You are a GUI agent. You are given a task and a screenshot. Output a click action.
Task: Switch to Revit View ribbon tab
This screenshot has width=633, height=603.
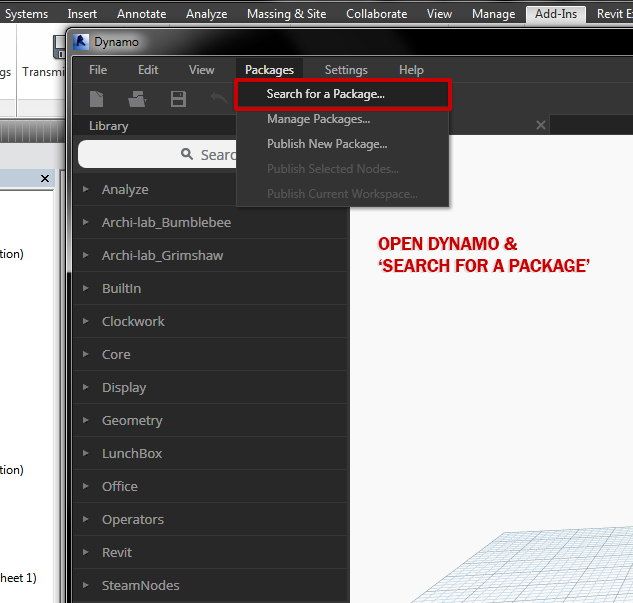click(439, 14)
